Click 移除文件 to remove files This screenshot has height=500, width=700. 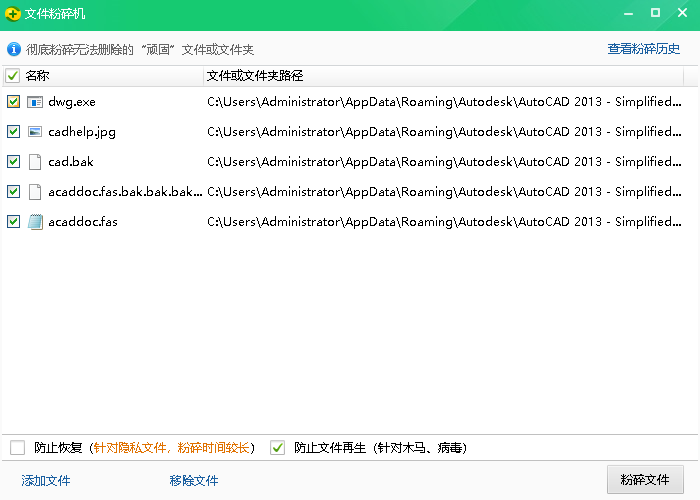[x=194, y=481]
